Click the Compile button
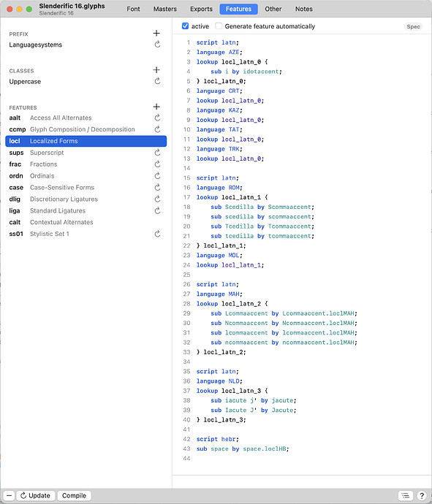Viewport: 432px width, 504px height. pos(74,496)
